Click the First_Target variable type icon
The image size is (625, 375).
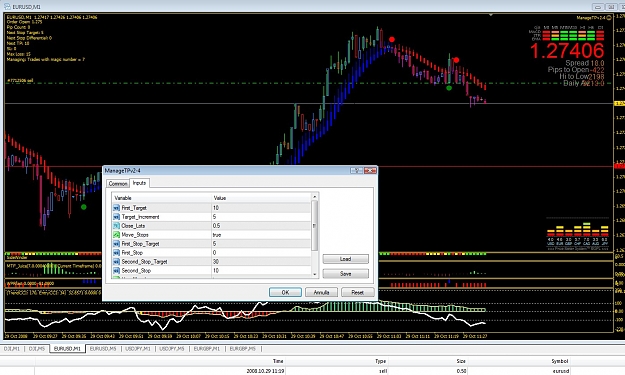pos(116,208)
